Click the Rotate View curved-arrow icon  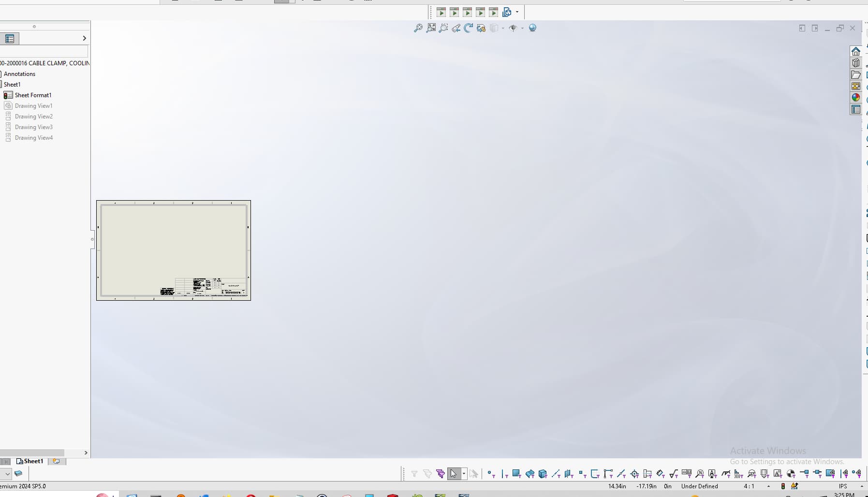click(468, 28)
